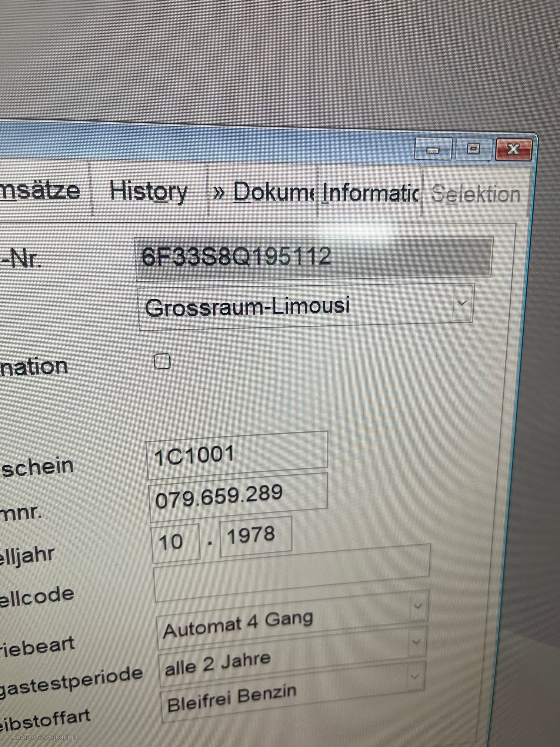Open the Automat 4 Gang dropdown
This screenshot has width=560, height=747.
click(417, 607)
